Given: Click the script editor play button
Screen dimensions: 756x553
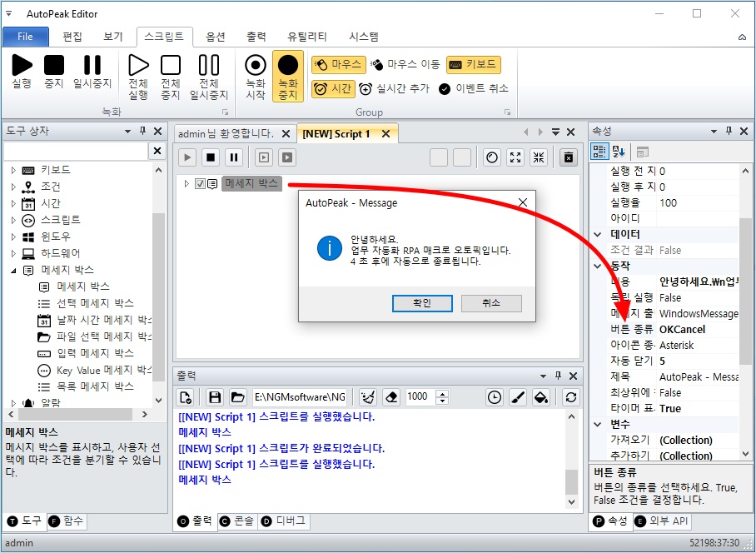Looking at the screenshot, I should coord(187,157).
